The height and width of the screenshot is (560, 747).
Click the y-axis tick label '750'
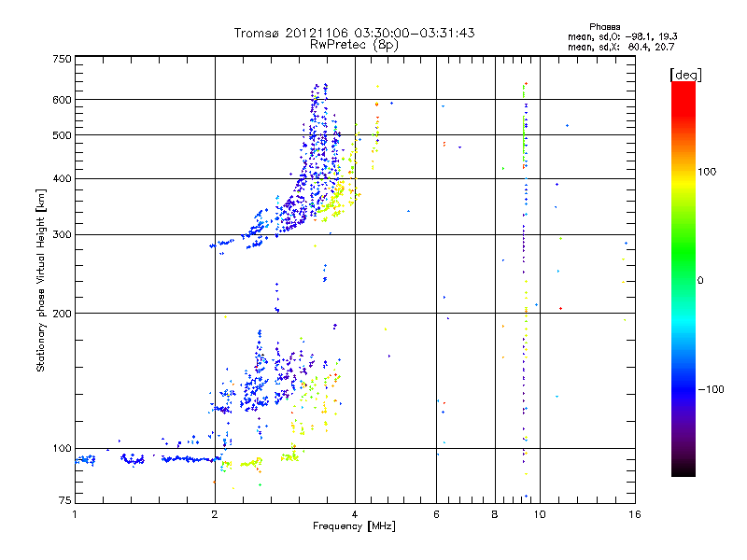pos(62,59)
